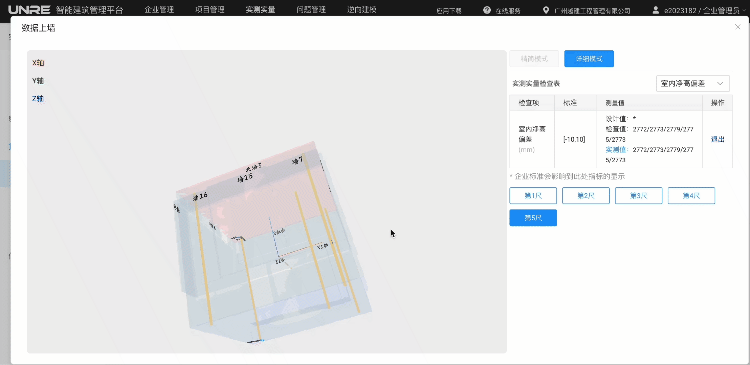Open the 项目管理 menu

click(210, 10)
